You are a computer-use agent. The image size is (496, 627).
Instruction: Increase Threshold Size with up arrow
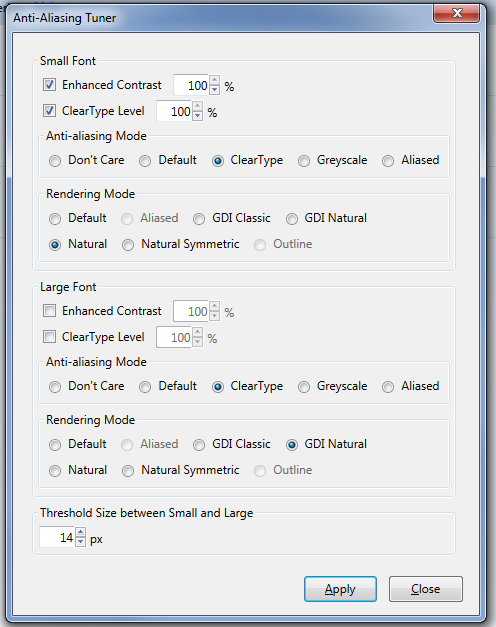pos(80,532)
